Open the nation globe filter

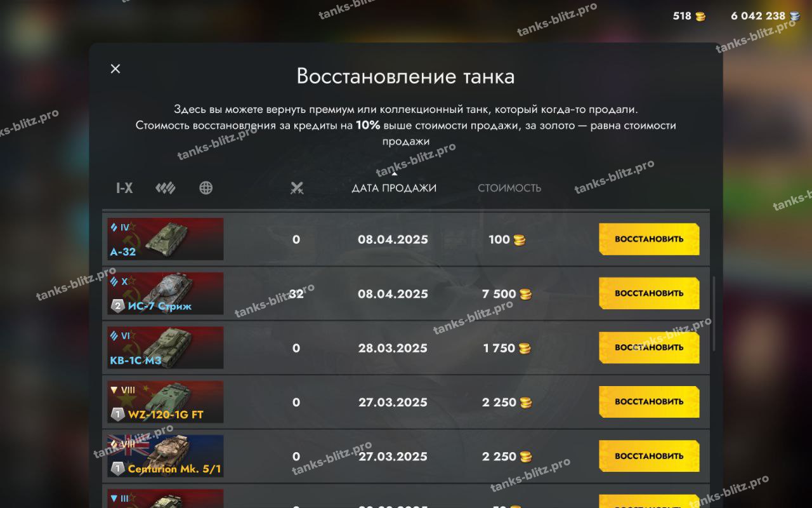point(206,188)
